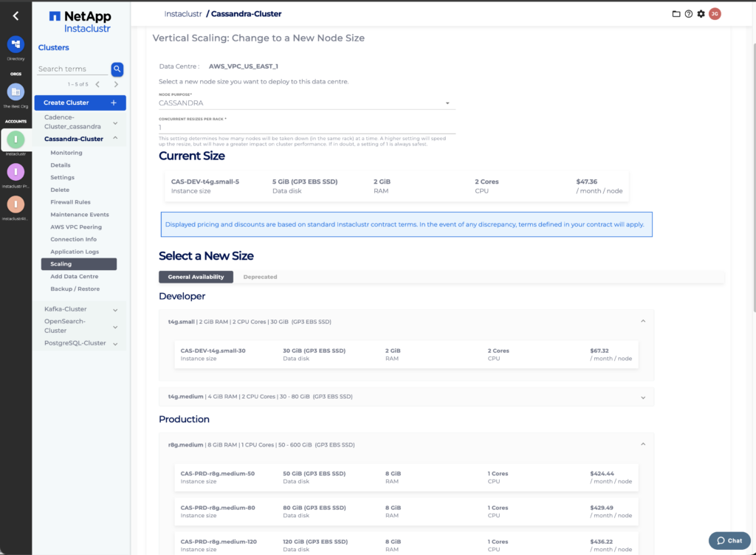Select the General Availability tab

click(196, 277)
